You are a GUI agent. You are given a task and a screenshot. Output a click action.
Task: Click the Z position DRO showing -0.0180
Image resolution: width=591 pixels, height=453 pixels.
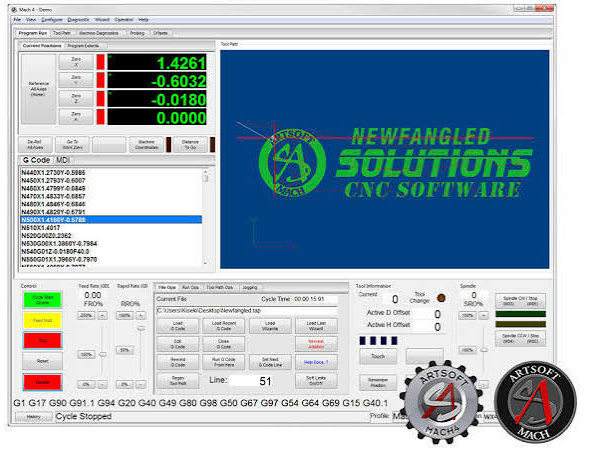157,99
